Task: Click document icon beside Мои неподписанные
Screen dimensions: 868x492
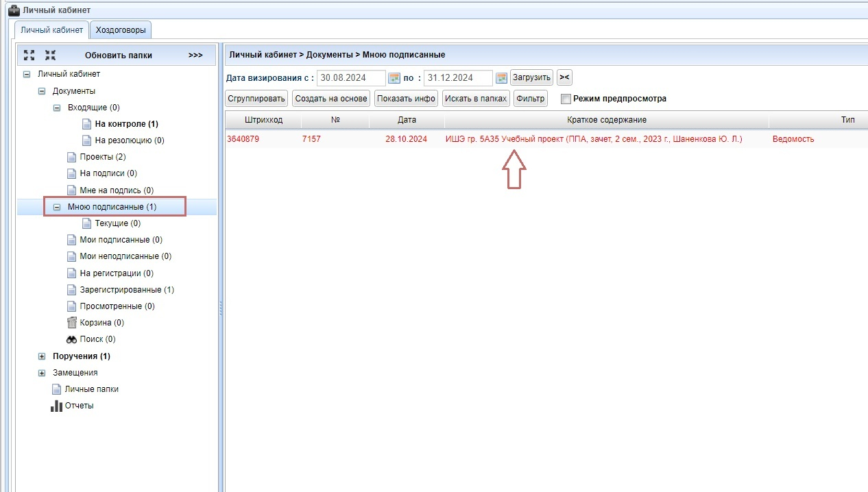Action: pos(72,256)
